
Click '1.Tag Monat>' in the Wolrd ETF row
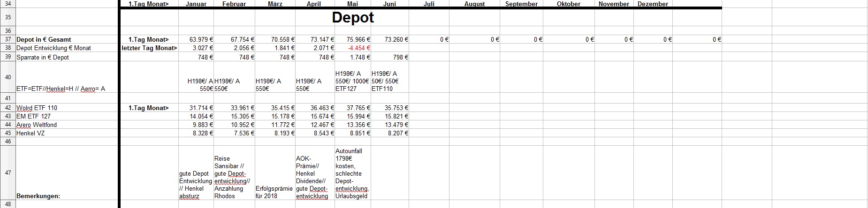pos(149,108)
